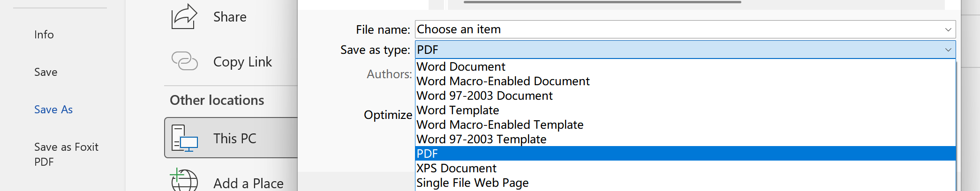Open Save as Foxit PDF option
This screenshot has width=980, height=191.
coord(66,154)
